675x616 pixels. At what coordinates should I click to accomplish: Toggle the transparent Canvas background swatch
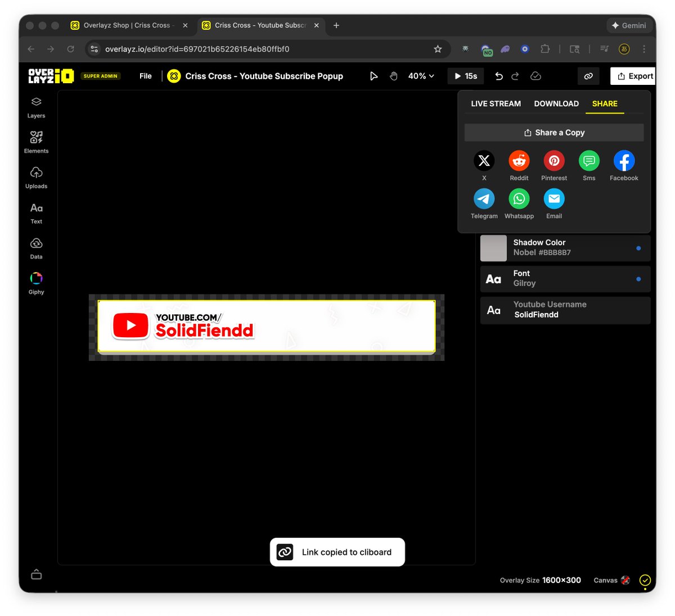[x=625, y=580]
